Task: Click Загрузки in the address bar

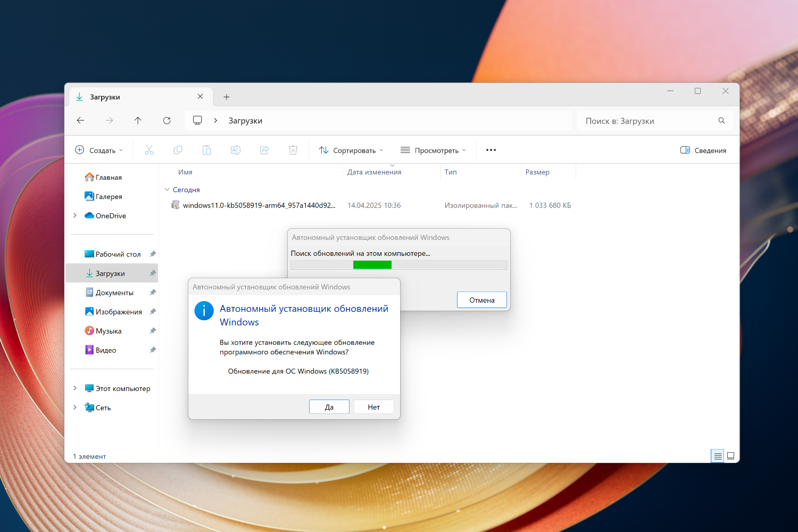Action: [245, 121]
